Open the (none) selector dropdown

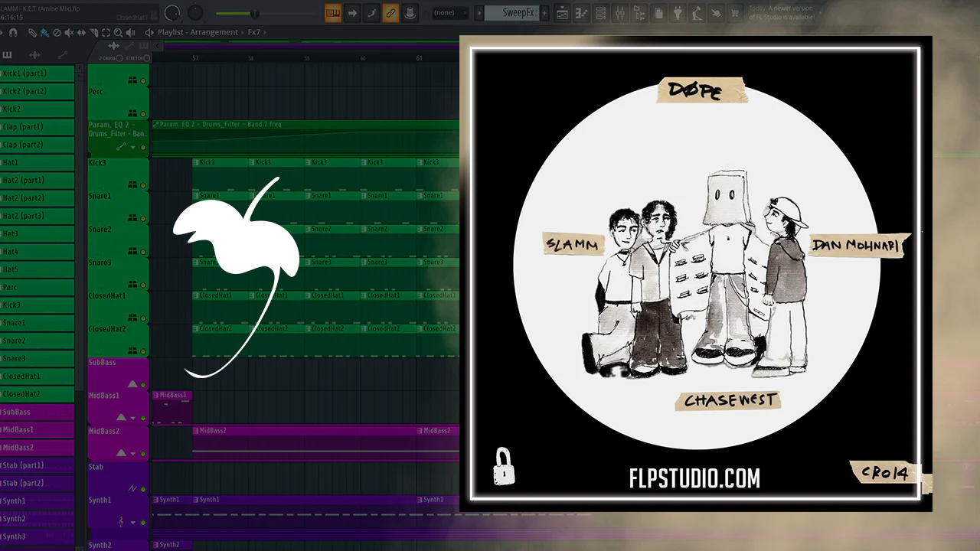pos(450,12)
